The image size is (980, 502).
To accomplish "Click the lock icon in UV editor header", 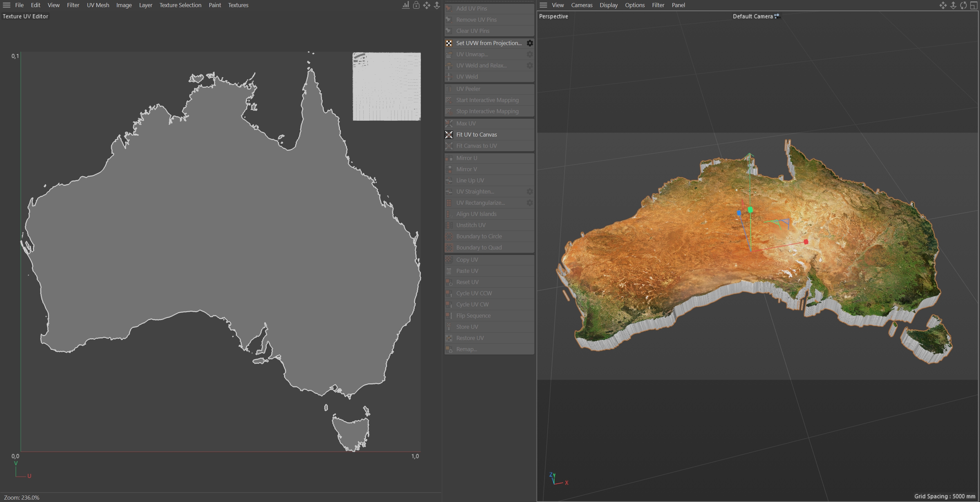I will pos(416,5).
